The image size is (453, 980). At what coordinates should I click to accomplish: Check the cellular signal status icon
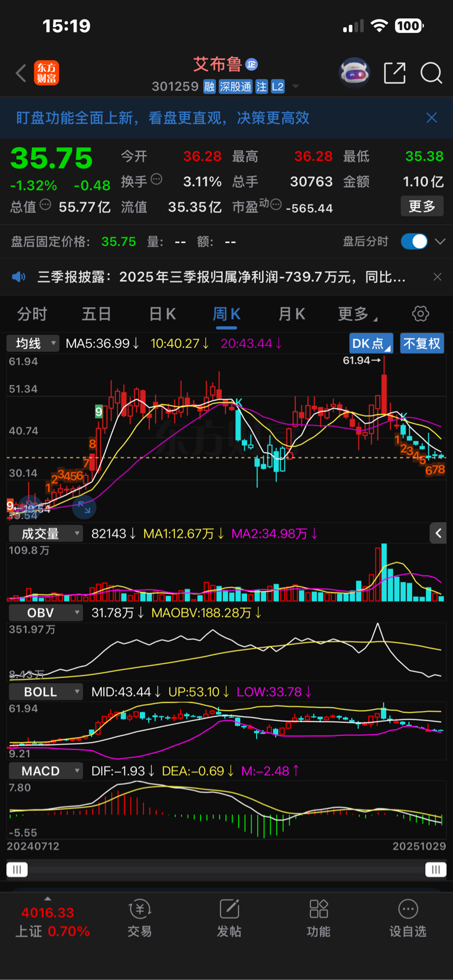click(353, 26)
